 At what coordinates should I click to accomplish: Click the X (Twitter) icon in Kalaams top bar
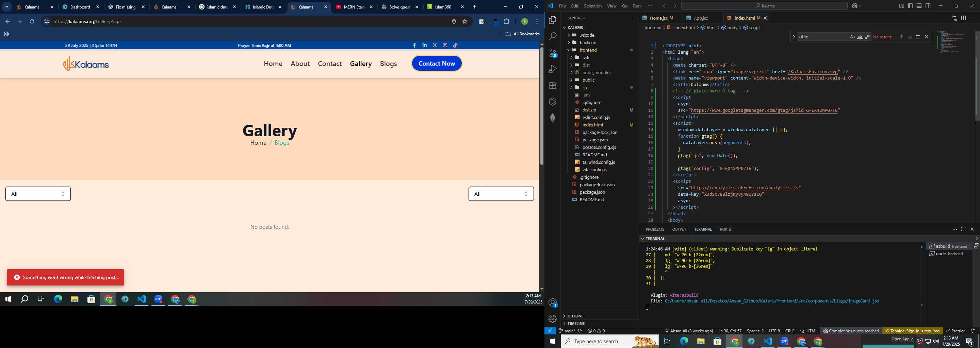click(x=435, y=45)
